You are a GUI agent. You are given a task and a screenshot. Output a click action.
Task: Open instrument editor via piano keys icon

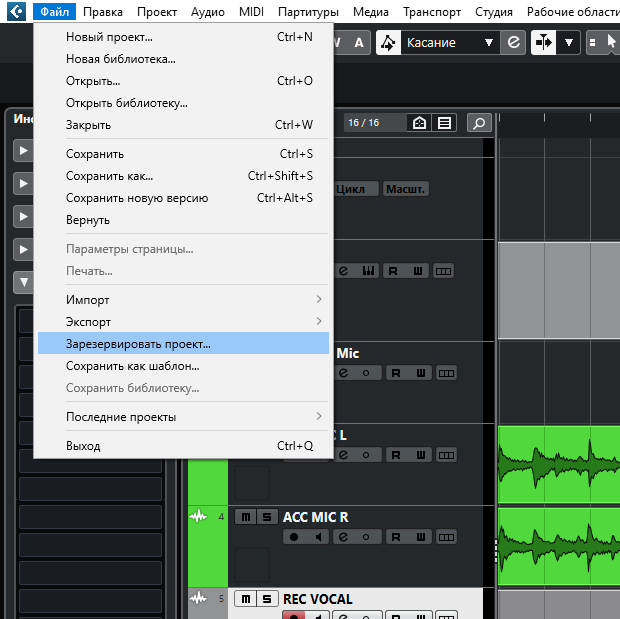[x=368, y=271]
